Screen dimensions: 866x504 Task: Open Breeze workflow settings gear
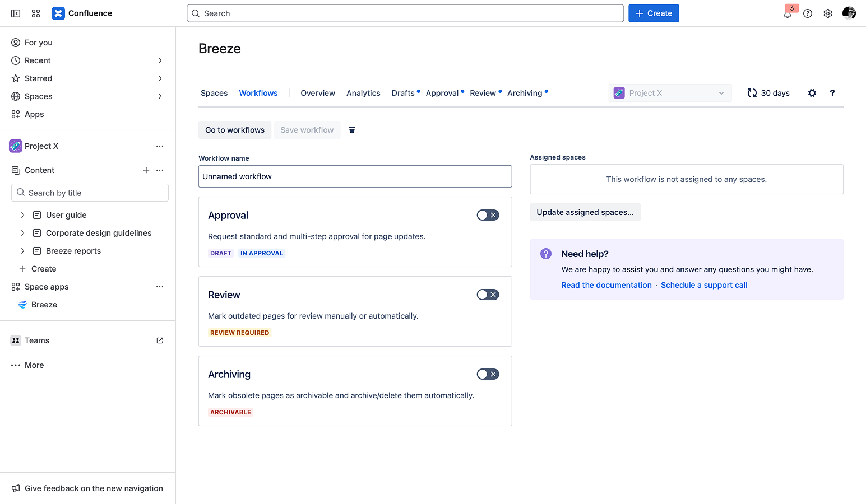click(812, 93)
